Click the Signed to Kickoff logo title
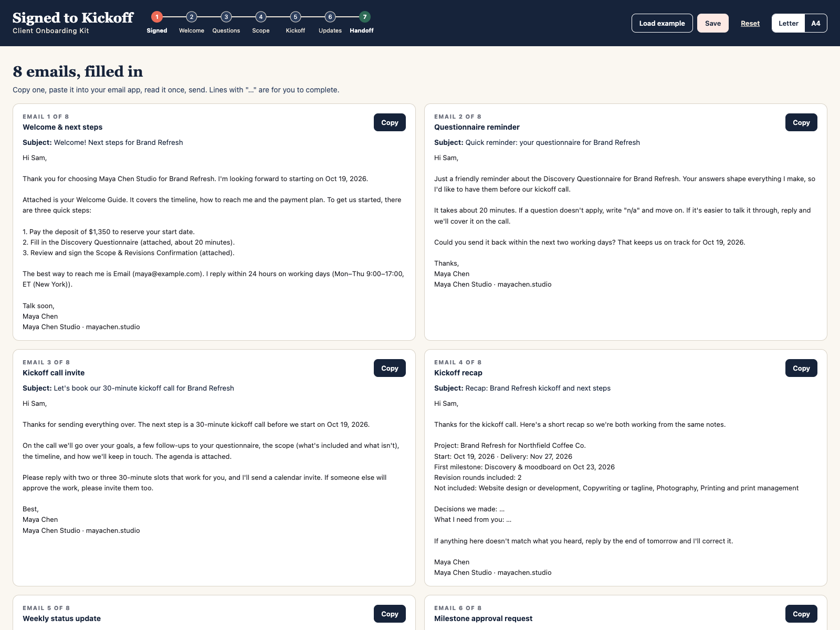This screenshot has width=840, height=630. pyautogui.click(x=73, y=18)
